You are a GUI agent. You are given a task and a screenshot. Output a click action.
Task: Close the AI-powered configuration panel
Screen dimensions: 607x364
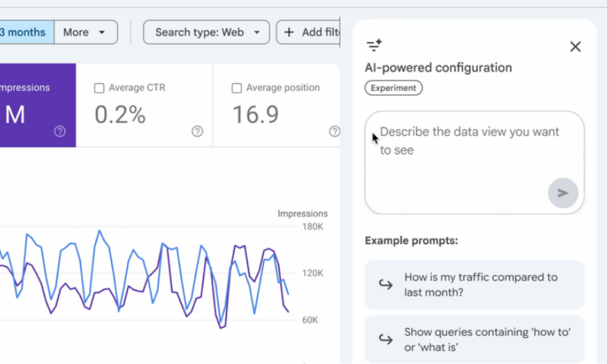pyautogui.click(x=575, y=47)
